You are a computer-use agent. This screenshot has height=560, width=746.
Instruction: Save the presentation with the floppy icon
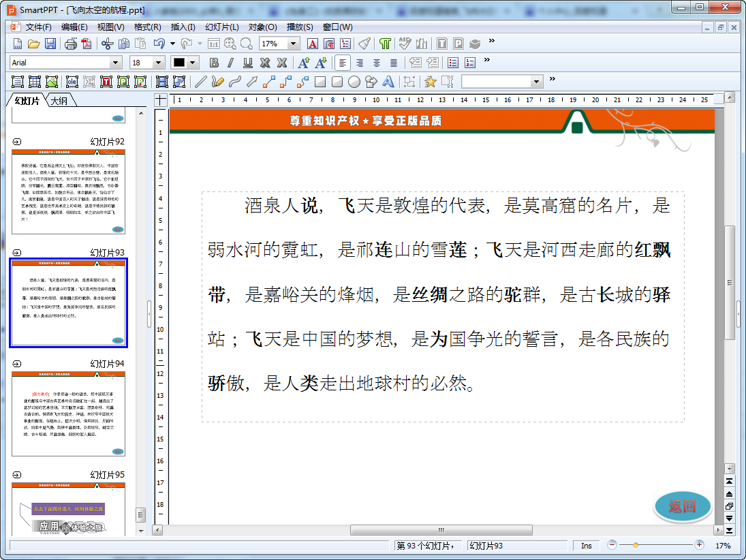point(50,44)
